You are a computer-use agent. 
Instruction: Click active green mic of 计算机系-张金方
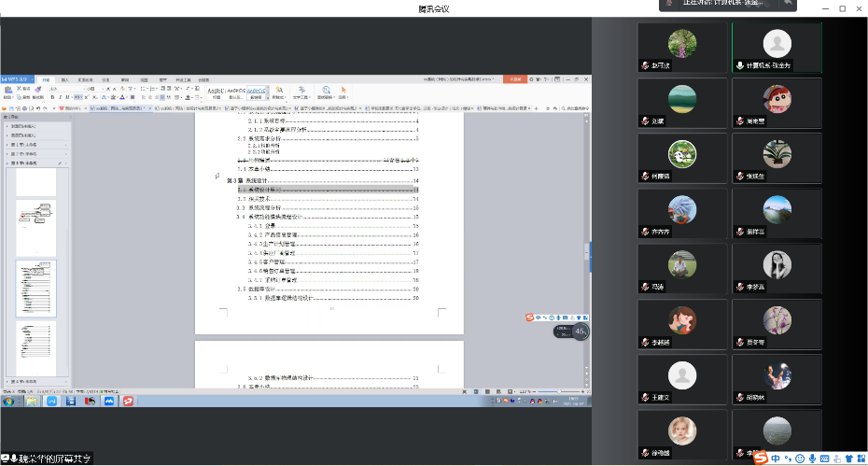[740, 65]
